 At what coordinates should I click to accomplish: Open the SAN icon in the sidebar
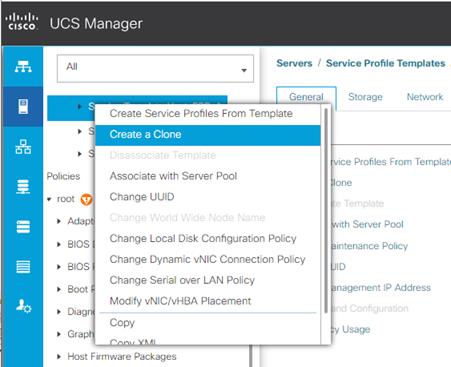(x=23, y=187)
